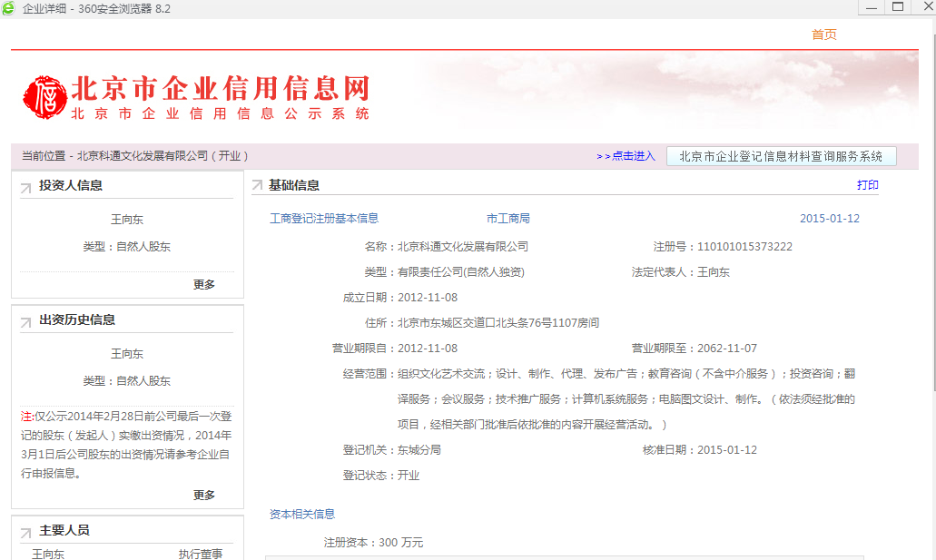Open the 资本相关信息 section
Screen dimensions: 936x560
(x=302, y=515)
